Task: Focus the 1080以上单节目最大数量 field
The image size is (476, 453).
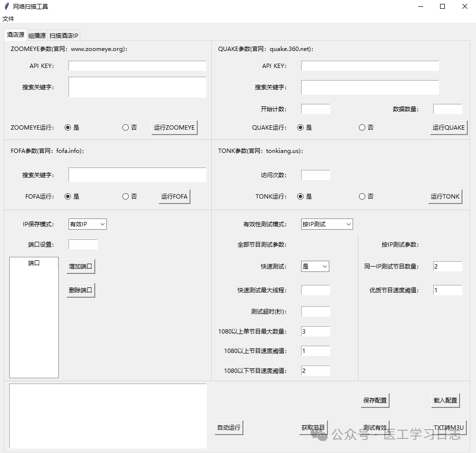Action: pos(316,331)
